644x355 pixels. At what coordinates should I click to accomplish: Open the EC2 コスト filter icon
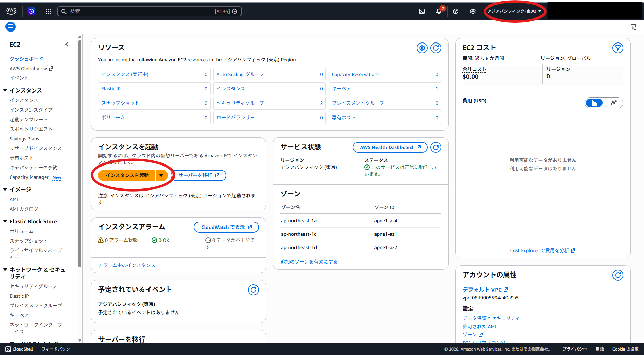(618, 48)
